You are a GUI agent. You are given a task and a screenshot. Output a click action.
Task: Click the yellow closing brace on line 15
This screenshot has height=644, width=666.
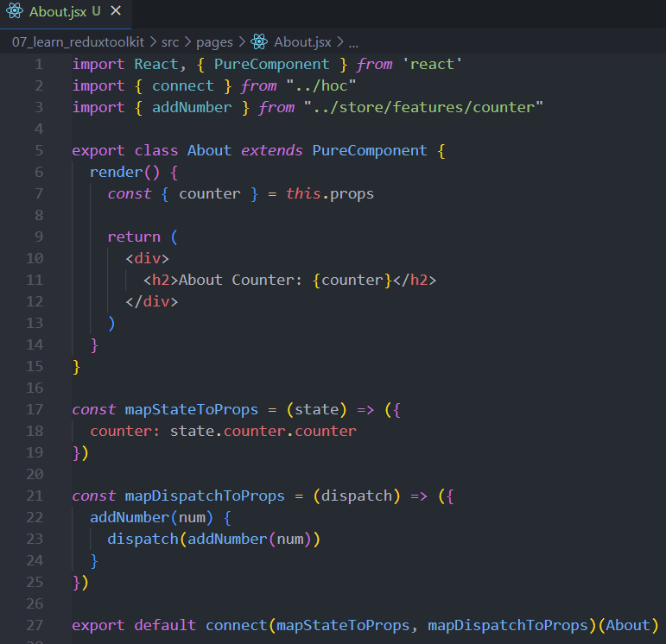pyautogui.click(x=77, y=366)
